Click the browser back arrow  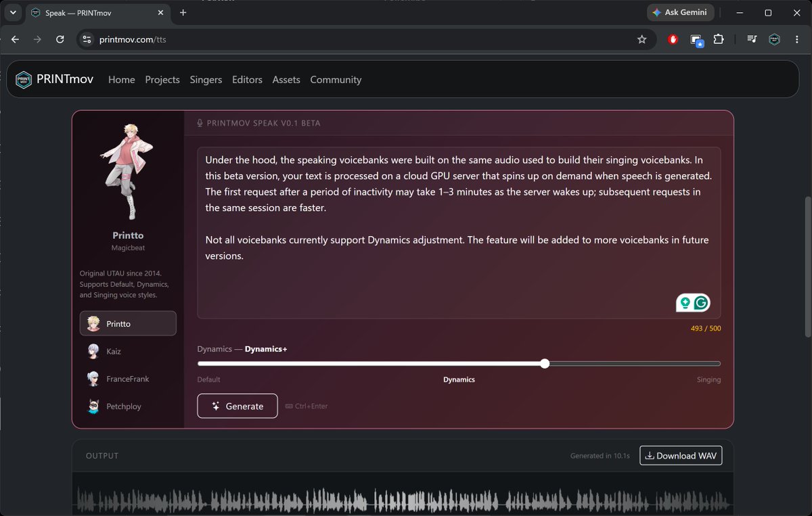pyautogui.click(x=15, y=39)
